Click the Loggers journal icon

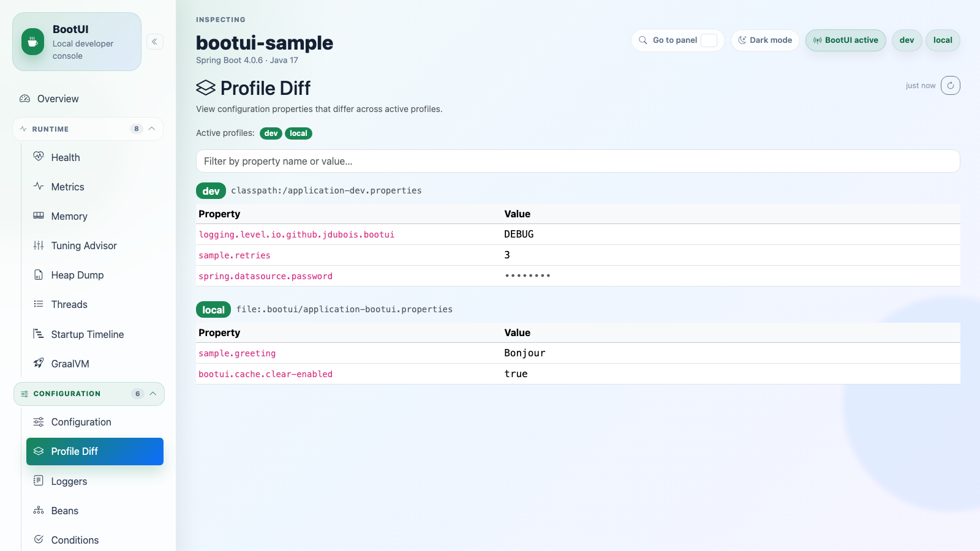39,481
